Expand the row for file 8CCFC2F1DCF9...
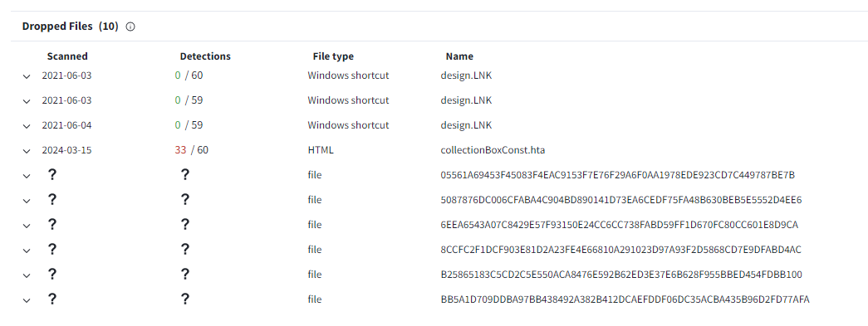Image resolution: width=868 pixels, height=326 pixels. coord(27,251)
